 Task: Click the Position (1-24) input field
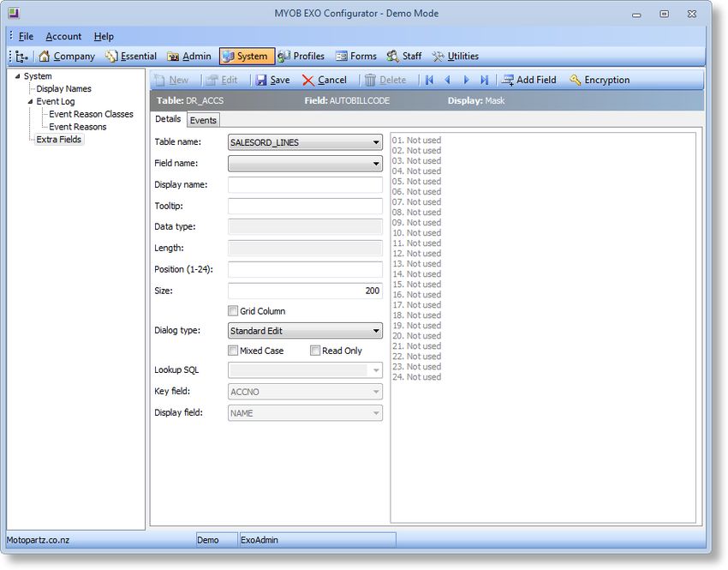tap(305, 269)
